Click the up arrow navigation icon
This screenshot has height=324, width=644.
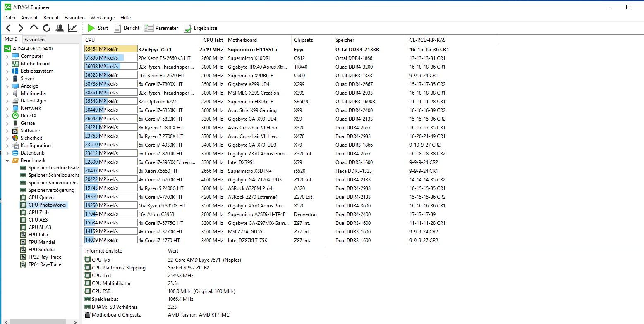tap(34, 28)
